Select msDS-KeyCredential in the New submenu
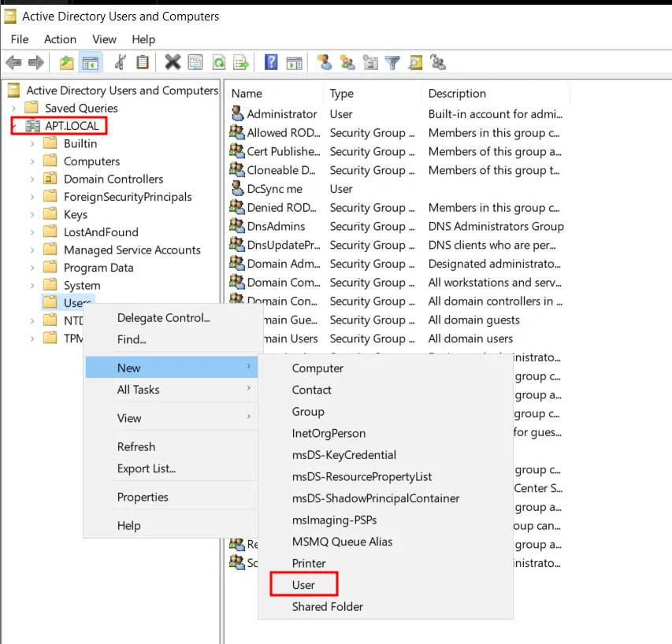 385,455
